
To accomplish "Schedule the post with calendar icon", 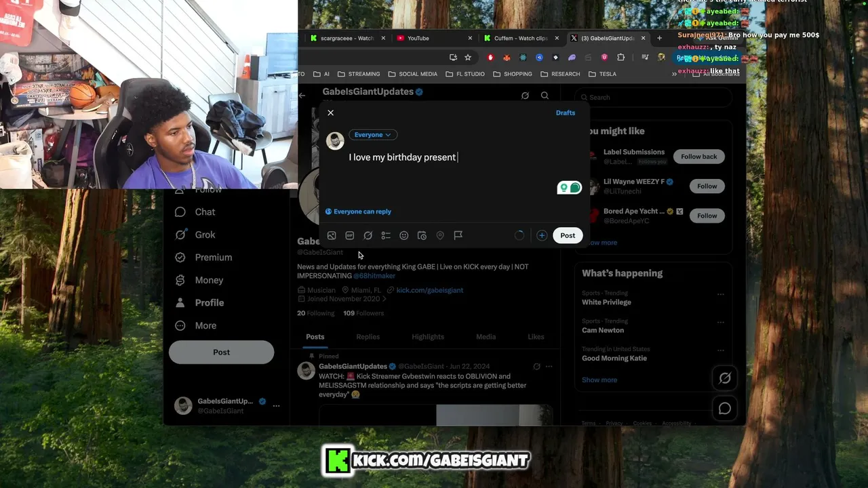I will [x=422, y=235].
